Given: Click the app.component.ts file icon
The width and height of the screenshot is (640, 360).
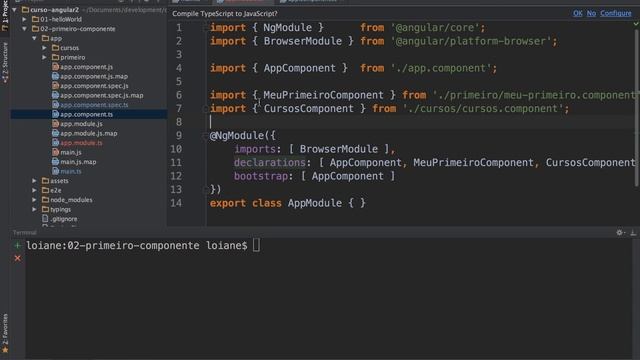Looking at the screenshot, I should [x=56, y=114].
